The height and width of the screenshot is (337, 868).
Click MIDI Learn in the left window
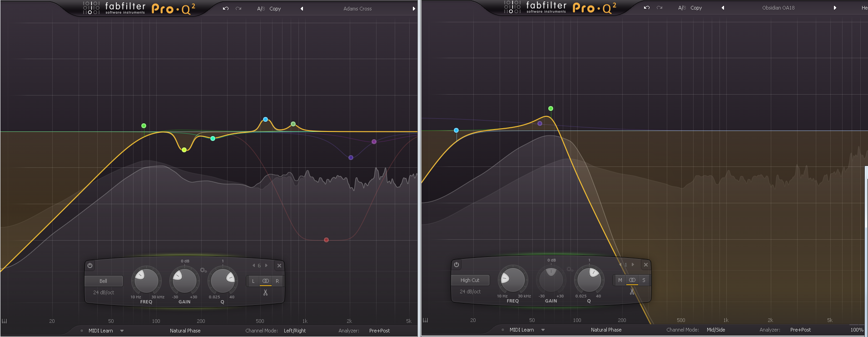pyautogui.click(x=100, y=331)
